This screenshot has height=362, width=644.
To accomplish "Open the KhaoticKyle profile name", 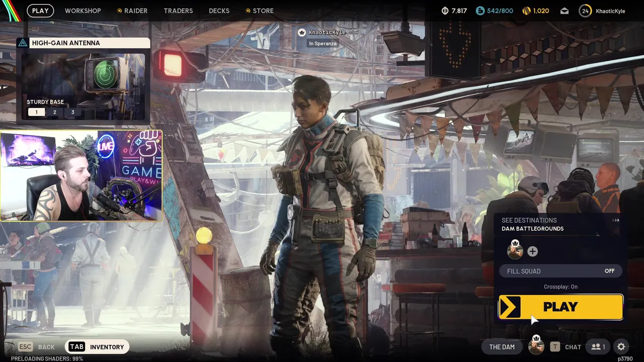I will (610, 11).
